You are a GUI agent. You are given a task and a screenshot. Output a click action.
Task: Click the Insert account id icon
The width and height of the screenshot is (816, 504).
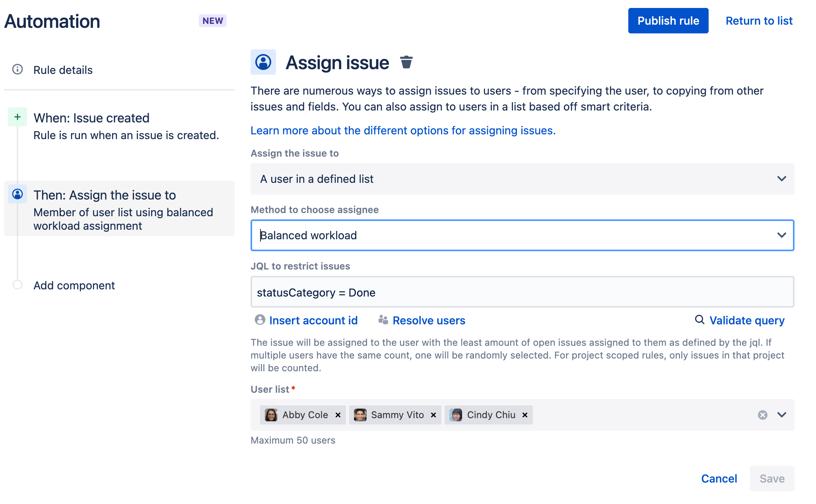coord(260,320)
